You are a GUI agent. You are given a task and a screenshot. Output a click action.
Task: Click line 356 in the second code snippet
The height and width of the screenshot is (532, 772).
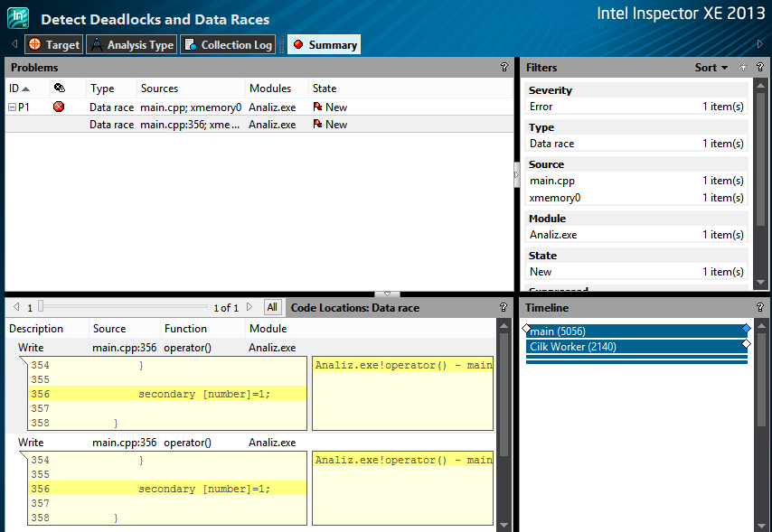tap(167, 489)
